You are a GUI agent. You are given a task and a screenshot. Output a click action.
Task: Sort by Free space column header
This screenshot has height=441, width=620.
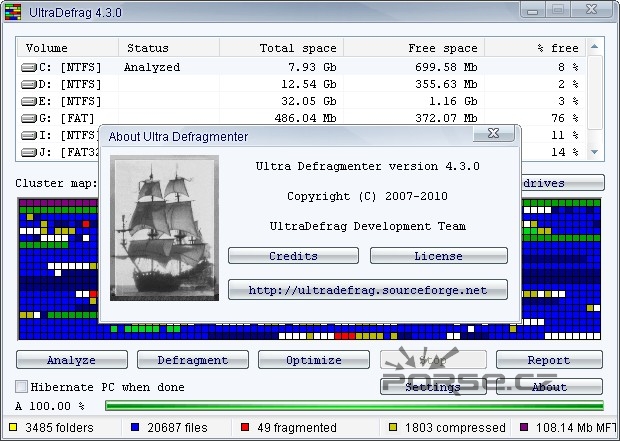[x=414, y=48]
